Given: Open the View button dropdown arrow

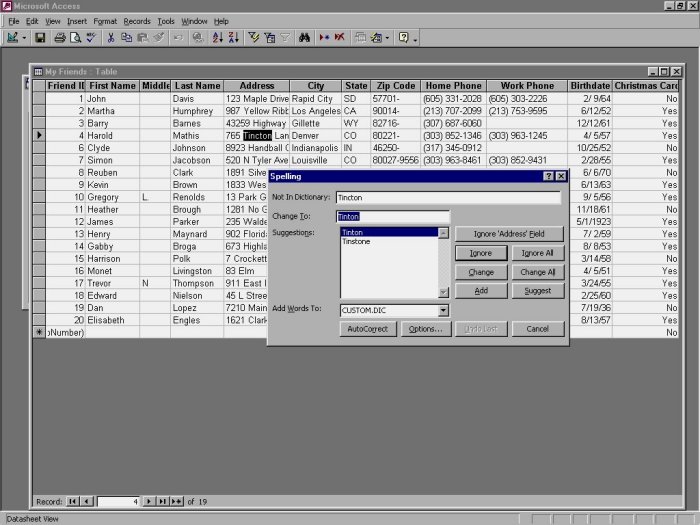Looking at the screenshot, I should point(24,38).
